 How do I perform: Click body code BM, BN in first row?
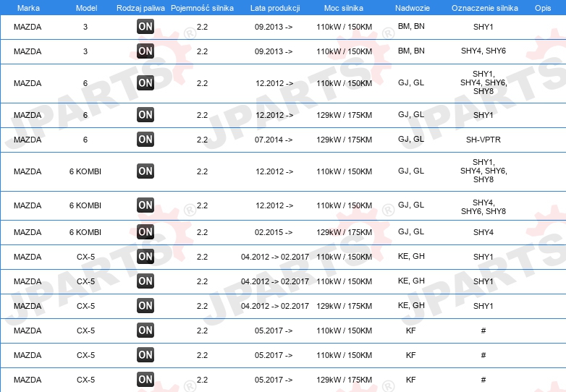tap(411, 26)
